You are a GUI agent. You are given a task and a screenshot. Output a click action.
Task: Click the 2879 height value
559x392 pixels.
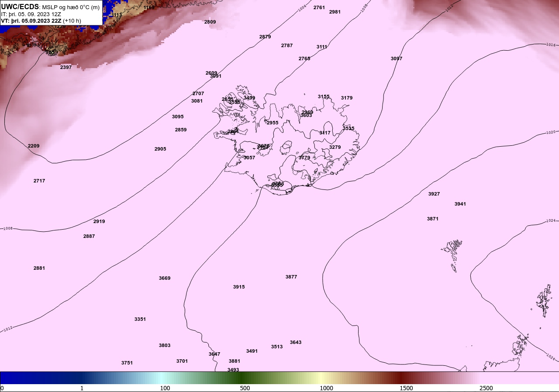coord(265,37)
